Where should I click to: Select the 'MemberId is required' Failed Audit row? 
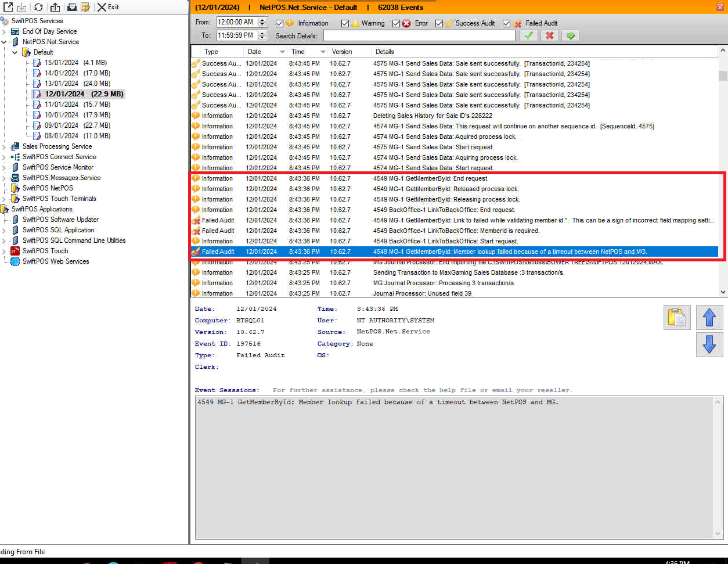pyautogui.click(x=455, y=231)
